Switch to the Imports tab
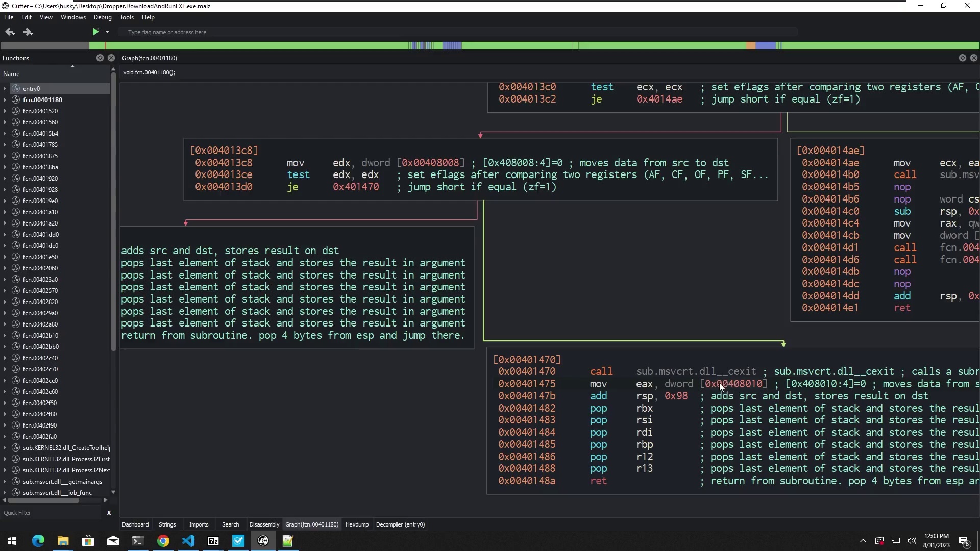Screen dimensions: 980x551 click(199, 524)
